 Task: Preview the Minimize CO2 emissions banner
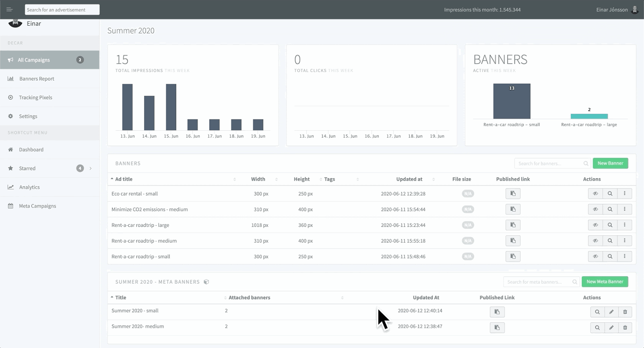[610, 209]
